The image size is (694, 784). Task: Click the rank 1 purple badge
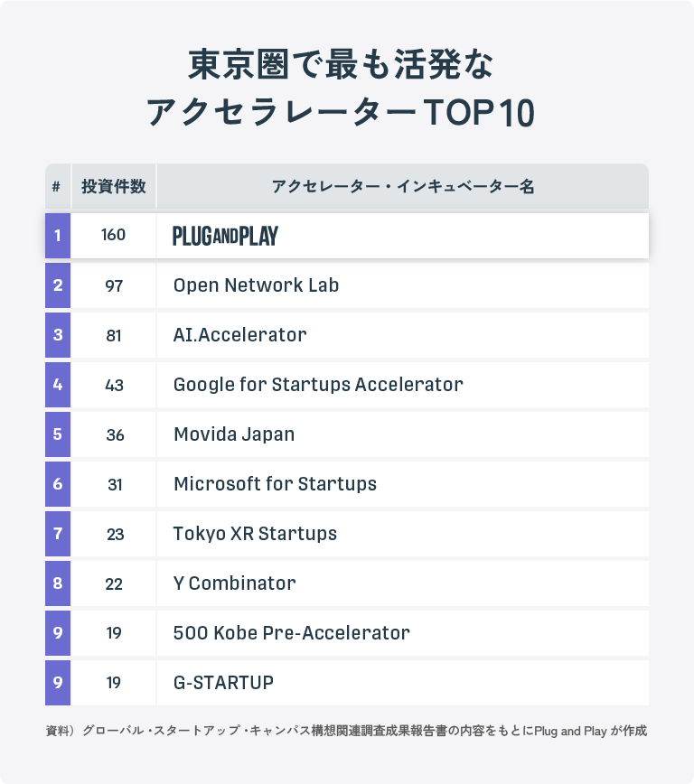pos(58,236)
